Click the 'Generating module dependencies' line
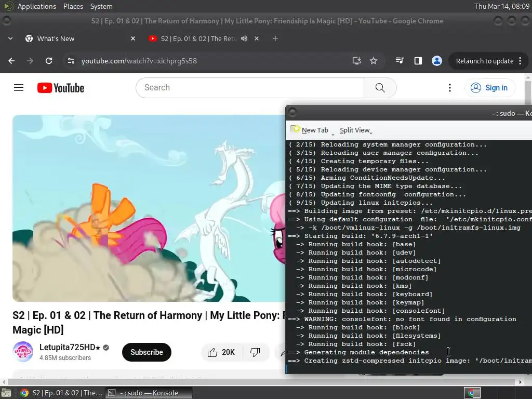The height and width of the screenshot is (399, 532). click(x=358, y=352)
